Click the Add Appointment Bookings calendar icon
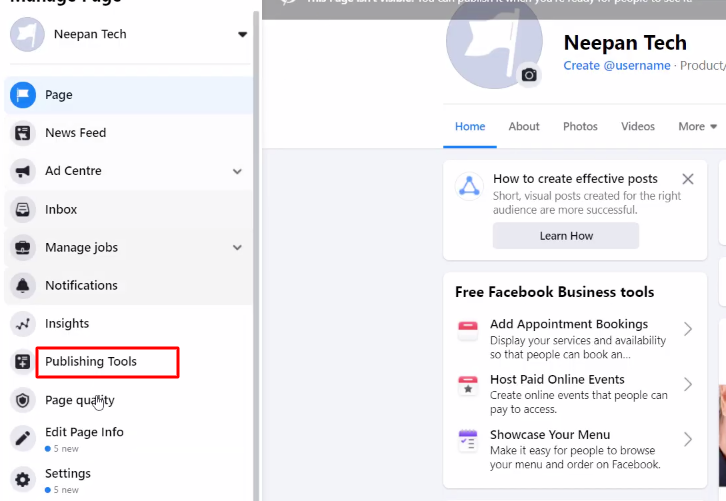The width and height of the screenshot is (726, 501). tap(468, 331)
